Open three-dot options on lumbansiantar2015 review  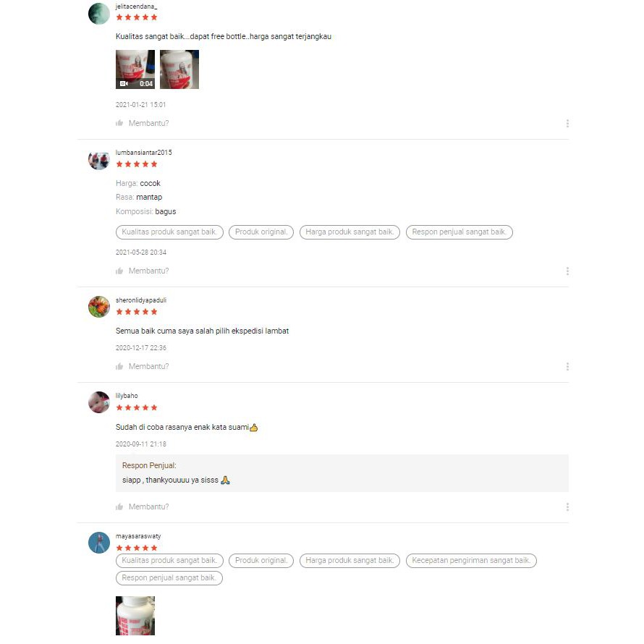tap(567, 271)
